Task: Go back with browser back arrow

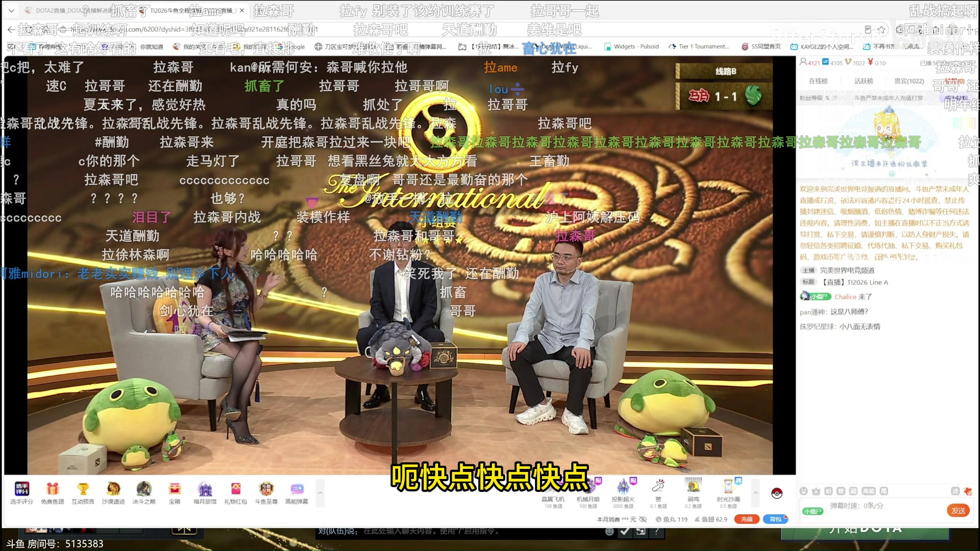Action: point(11,30)
